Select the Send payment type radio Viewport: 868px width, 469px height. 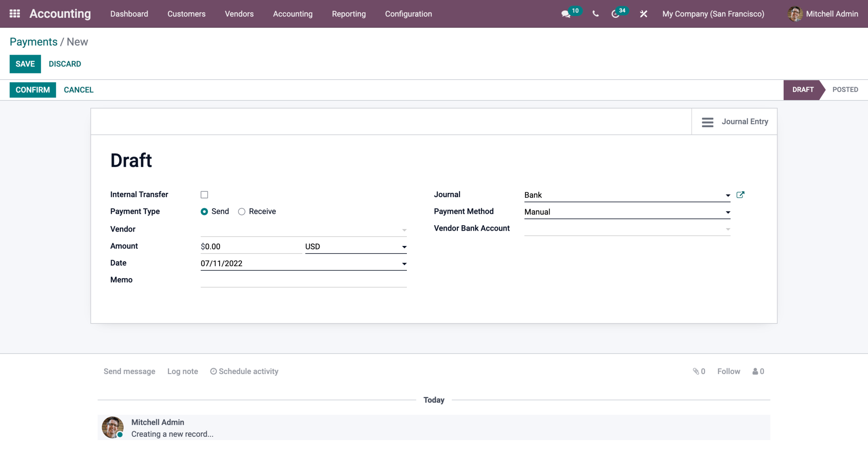point(204,211)
